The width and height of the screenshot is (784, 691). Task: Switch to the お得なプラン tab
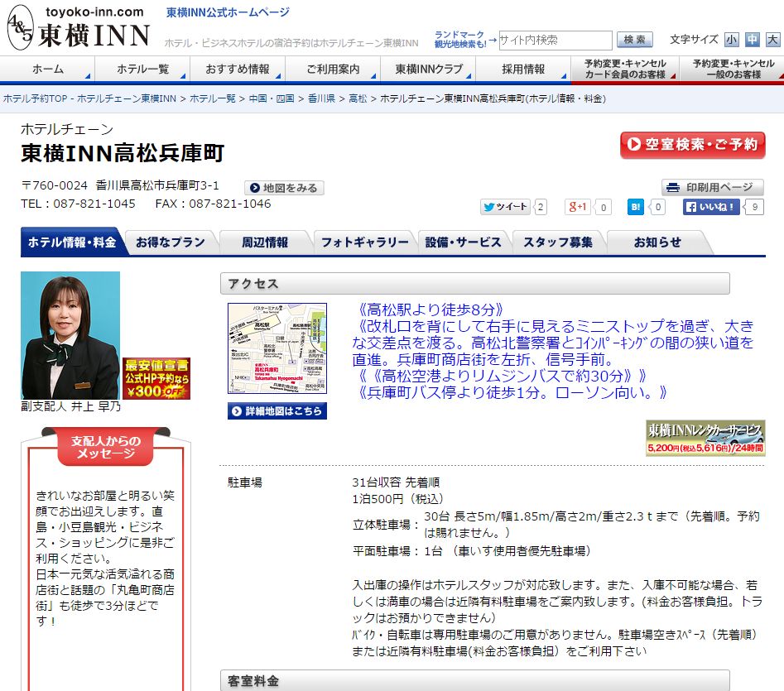point(171,242)
